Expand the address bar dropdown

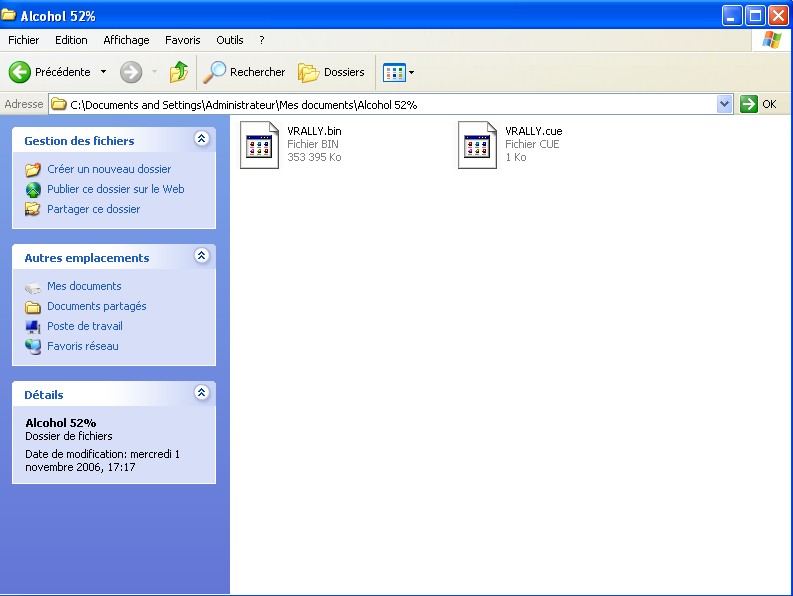point(724,104)
